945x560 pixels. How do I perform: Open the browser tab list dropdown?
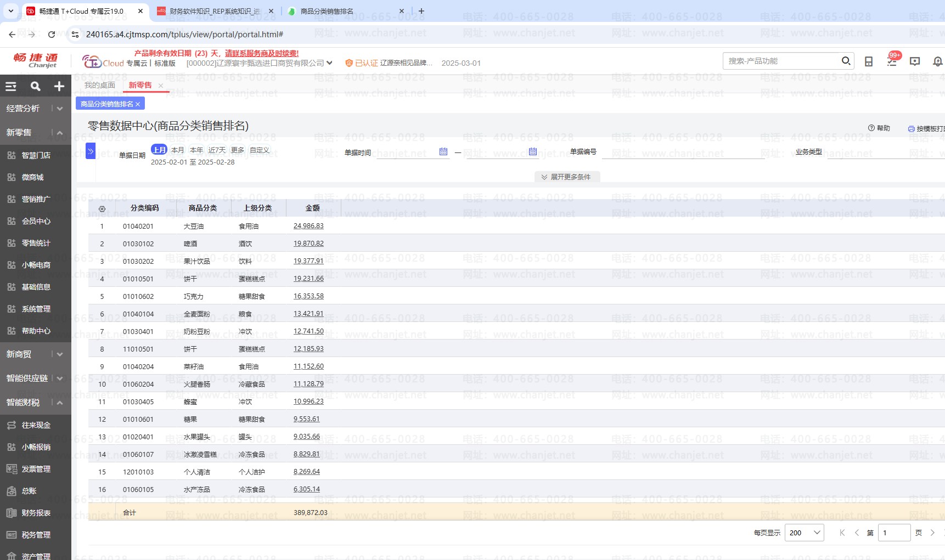10,11
